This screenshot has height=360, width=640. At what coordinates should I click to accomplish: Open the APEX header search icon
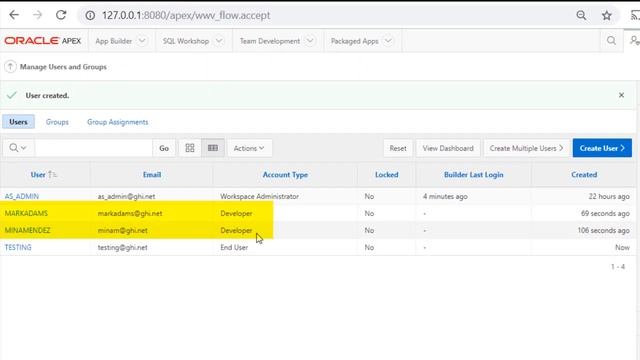click(x=611, y=41)
